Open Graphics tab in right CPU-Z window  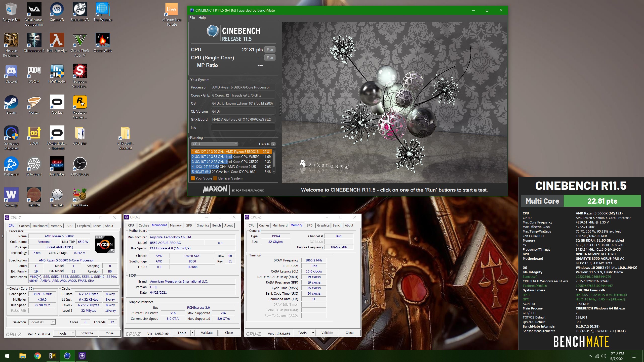(x=323, y=225)
